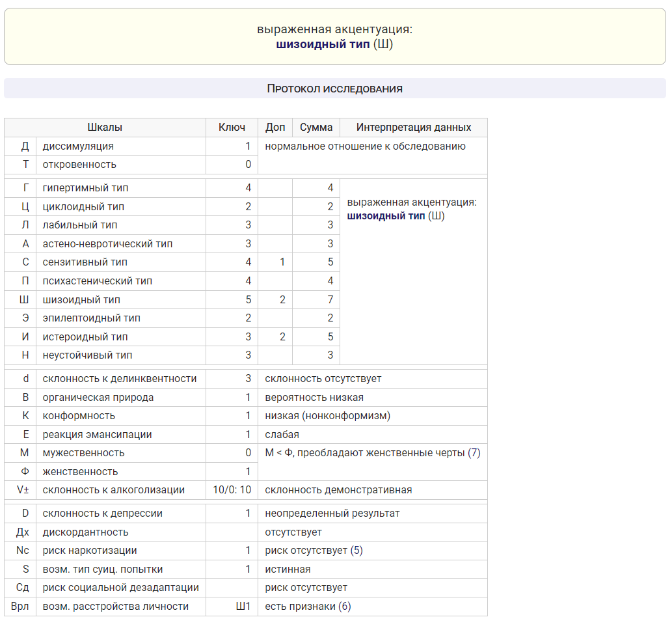Click the 'склонность демонстративная' interpretation text
This screenshot has height=630, width=672.
pos(338,490)
